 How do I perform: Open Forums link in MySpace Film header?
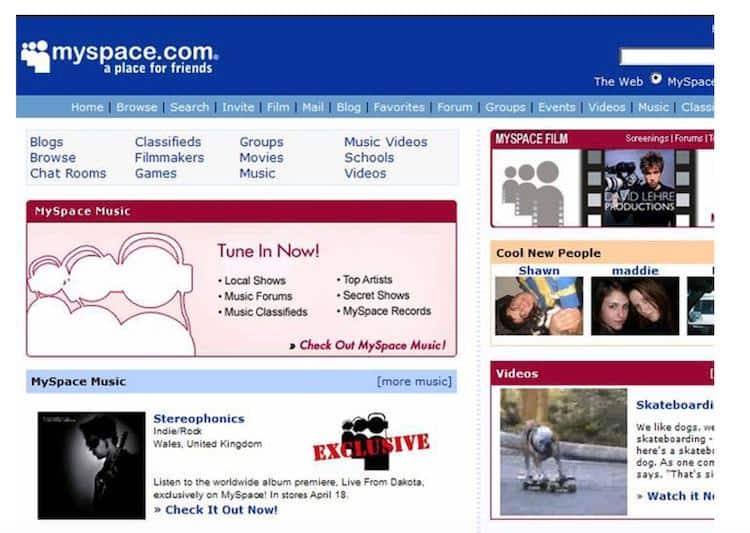[688, 138]
